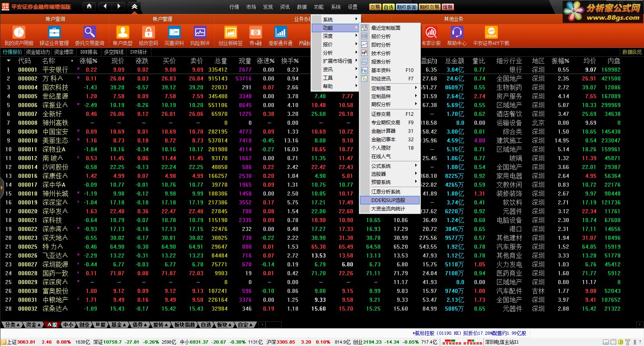Open 完善资料 ID card icon
Screen dimensions: 644x346
point(174,32)
